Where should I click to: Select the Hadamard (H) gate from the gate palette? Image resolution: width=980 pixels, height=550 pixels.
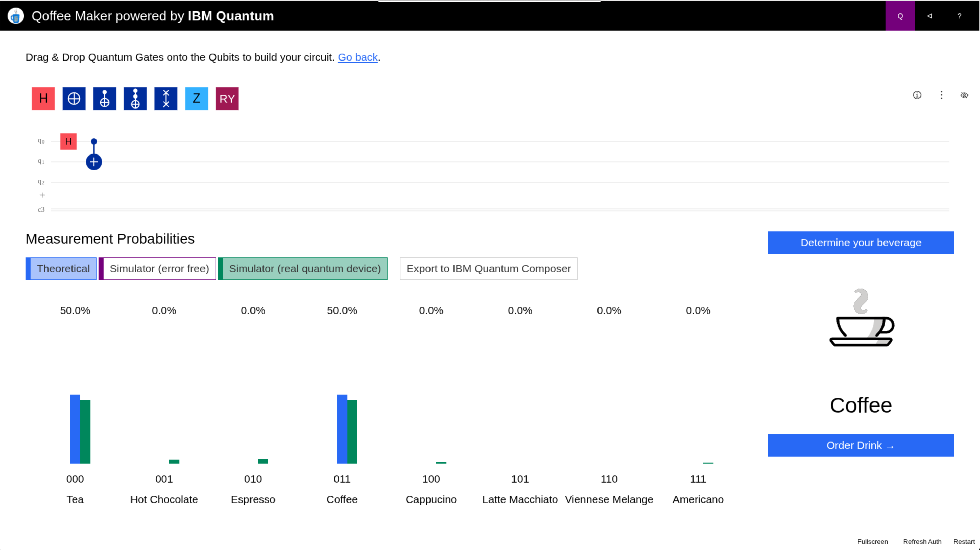[43, 98]
